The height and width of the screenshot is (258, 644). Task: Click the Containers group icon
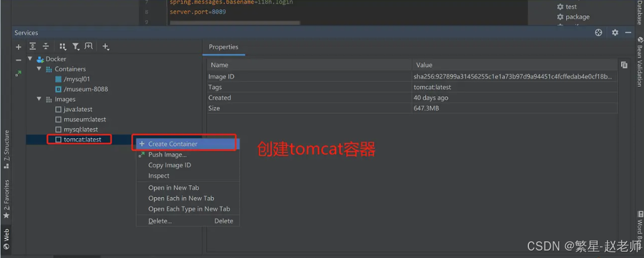[x=49, y=69]
